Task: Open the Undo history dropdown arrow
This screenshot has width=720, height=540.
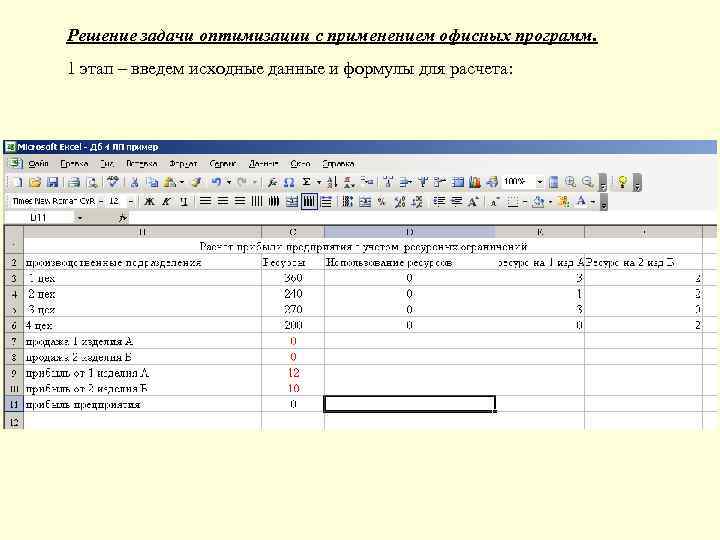Action: pos(228,182)
